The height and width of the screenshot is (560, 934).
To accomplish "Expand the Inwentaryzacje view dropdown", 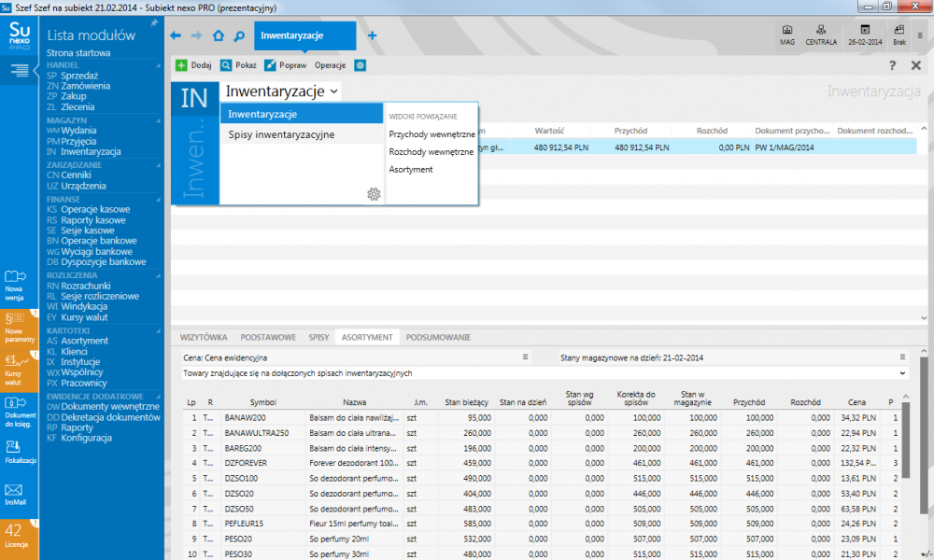I will (334, 91).
